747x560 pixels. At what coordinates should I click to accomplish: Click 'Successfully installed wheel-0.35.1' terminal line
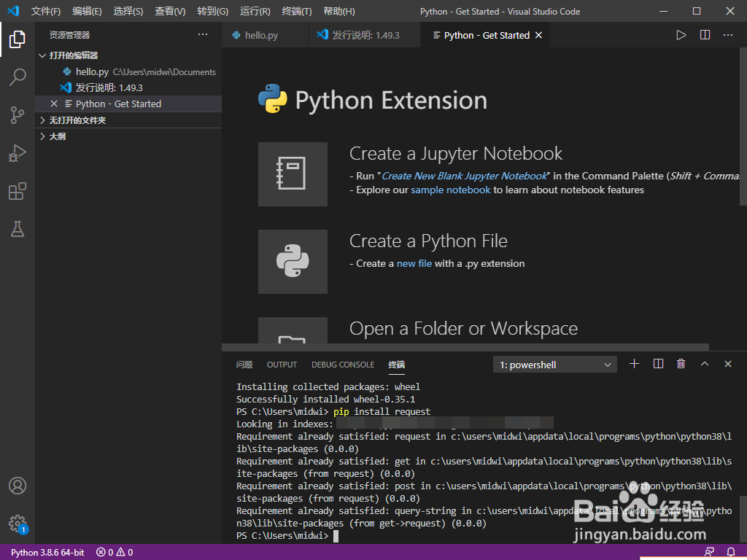coord(325,399)
